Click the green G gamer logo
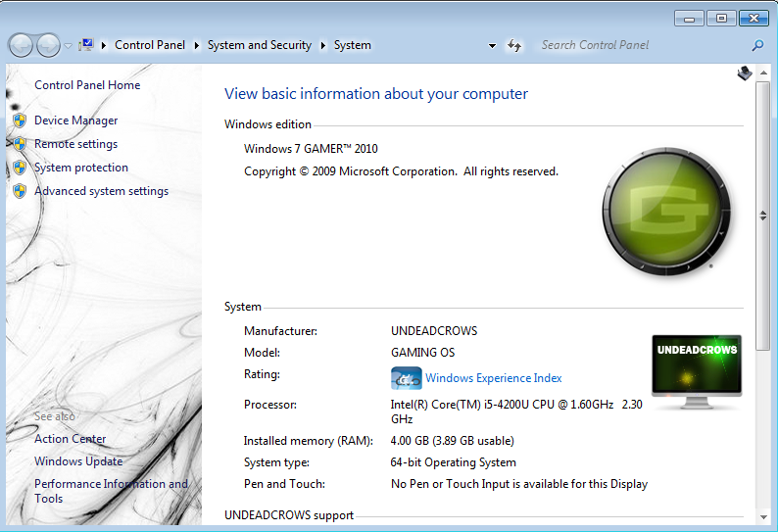The width and height of the screenshot is (778, 532). coord(666,212)
